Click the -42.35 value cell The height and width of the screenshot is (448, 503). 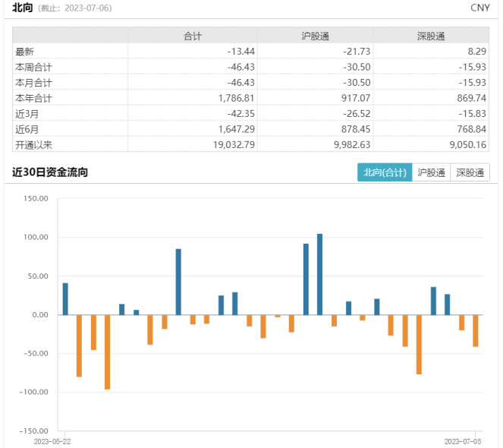point(241,114)
